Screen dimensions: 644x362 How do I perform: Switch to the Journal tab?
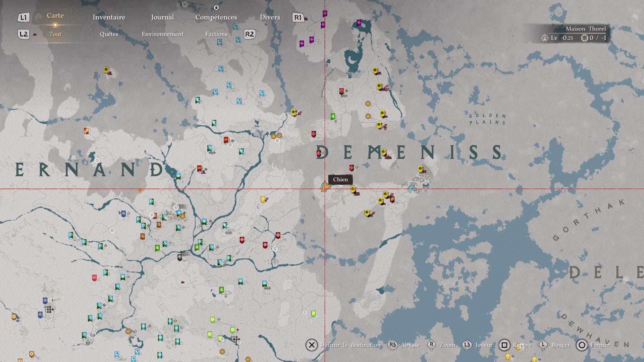(x=162, y=17)
